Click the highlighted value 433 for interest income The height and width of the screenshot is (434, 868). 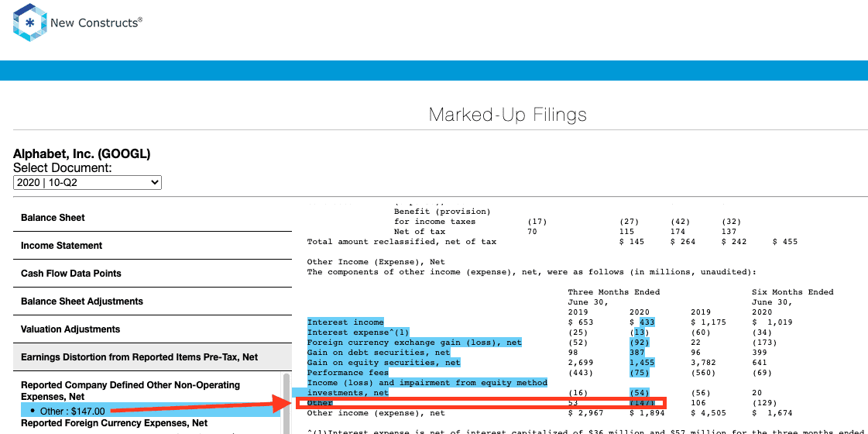click(x=647, y=322)
